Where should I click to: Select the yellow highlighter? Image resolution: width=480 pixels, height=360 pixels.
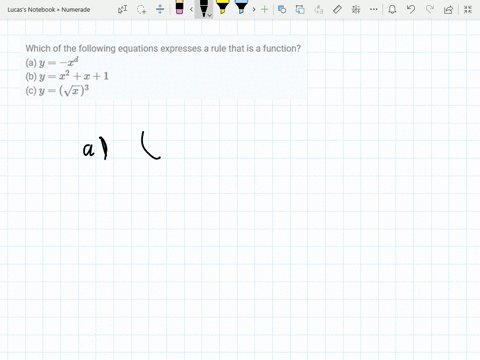point(222,7)
